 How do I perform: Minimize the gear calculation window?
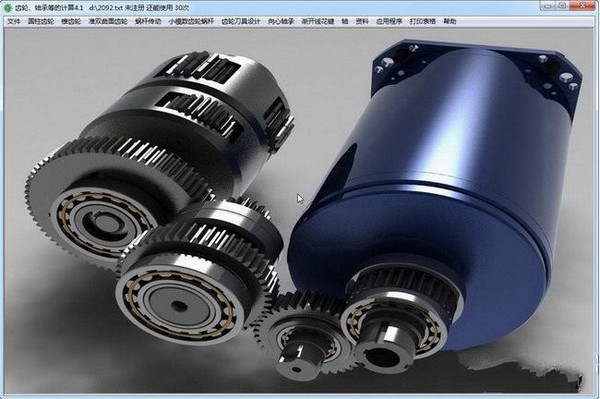[548, 6]
